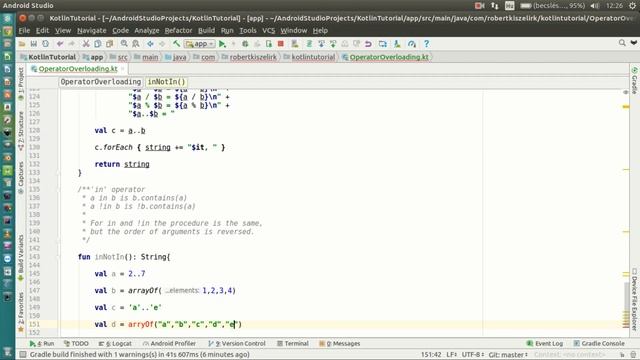The image size is (640, 360).
Task: Click the Open folder toolbar icon
Action: pos(22,44)
